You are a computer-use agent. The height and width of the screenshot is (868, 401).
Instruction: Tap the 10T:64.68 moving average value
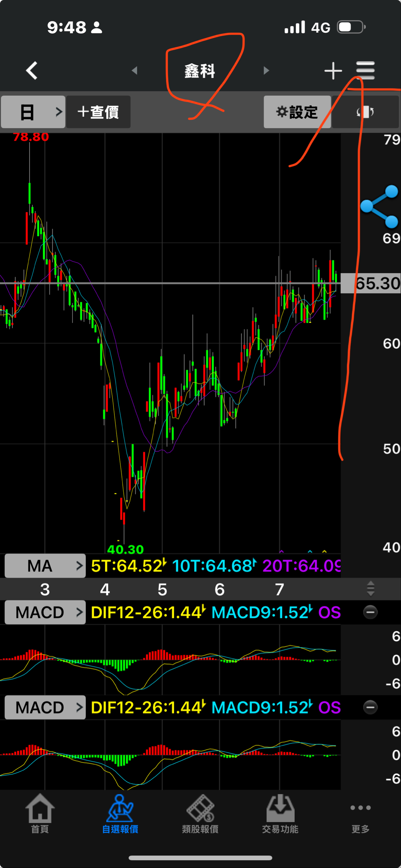pos(215,566)
